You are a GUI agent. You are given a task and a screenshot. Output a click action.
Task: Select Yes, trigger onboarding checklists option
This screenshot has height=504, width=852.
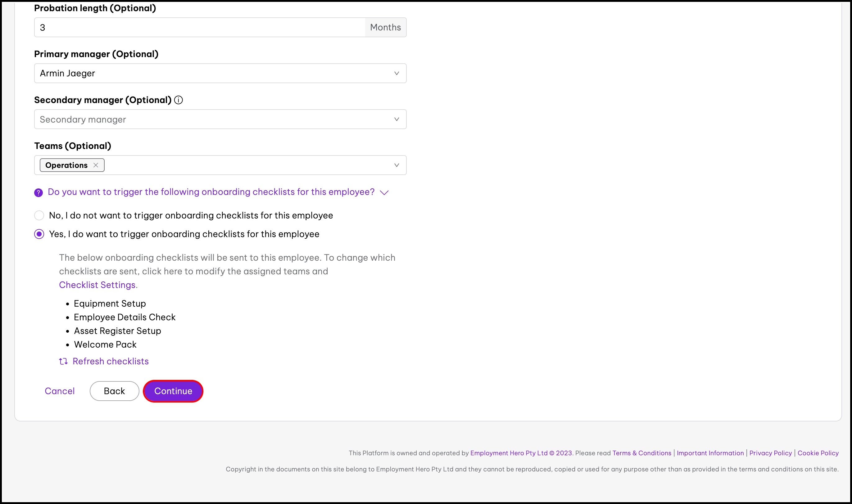39,234
